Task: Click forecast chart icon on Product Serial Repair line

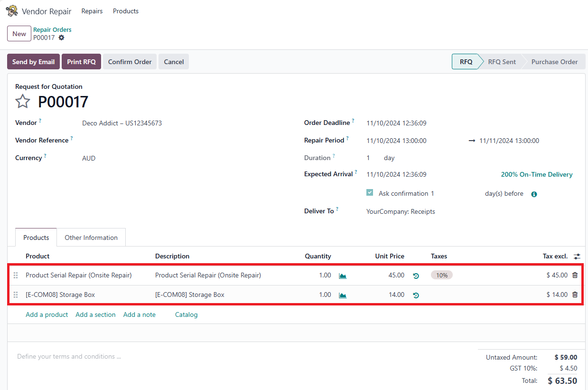Action: point(343,276)
